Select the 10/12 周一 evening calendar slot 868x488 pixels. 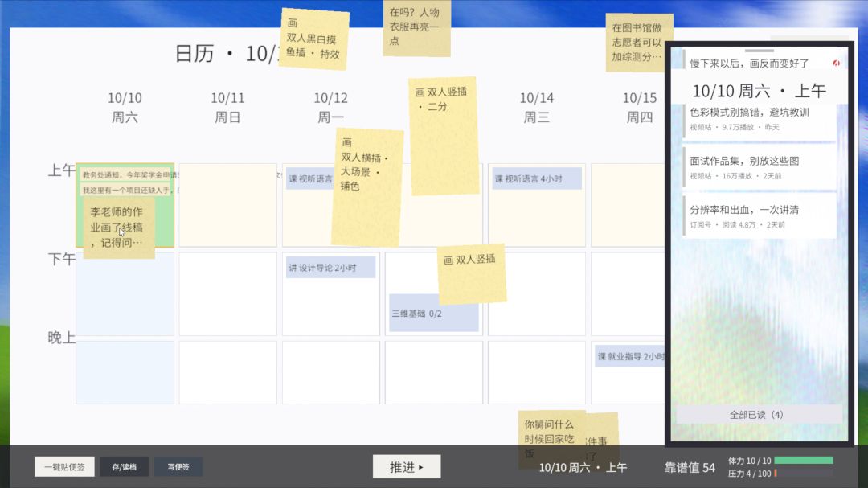331,372
